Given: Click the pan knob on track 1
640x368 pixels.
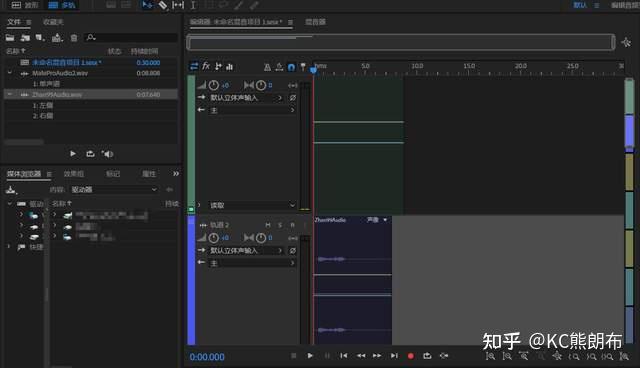Looking at the screenshot, I should (x=261, y=85).
